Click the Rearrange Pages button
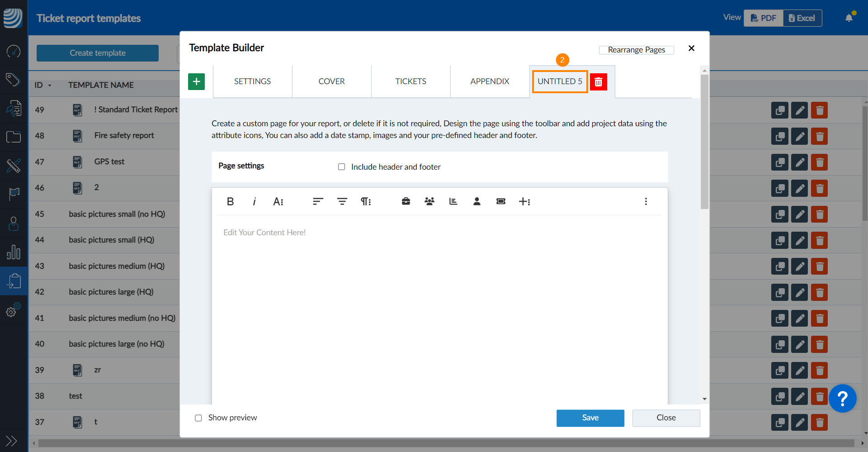This screenshot has height=452, width=868. (636, 50)
